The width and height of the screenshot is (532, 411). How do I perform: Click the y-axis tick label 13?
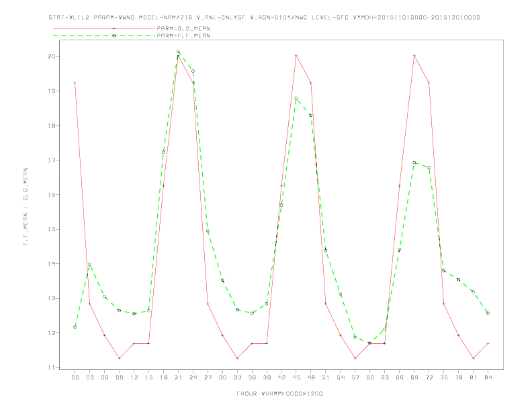point(51,298)
